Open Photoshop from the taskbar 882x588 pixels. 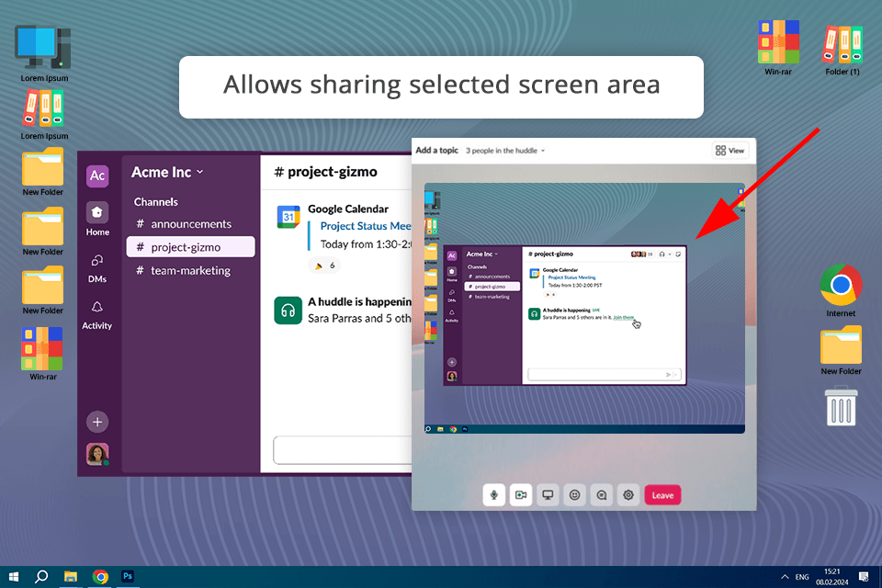click(x=128, y=576)
